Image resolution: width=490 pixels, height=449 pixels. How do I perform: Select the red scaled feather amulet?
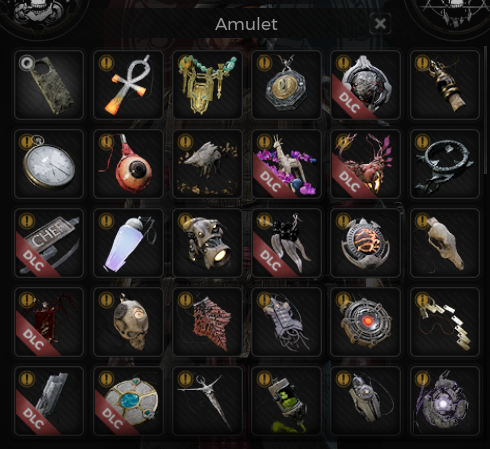pyautogui.click(x=207, y=322)
